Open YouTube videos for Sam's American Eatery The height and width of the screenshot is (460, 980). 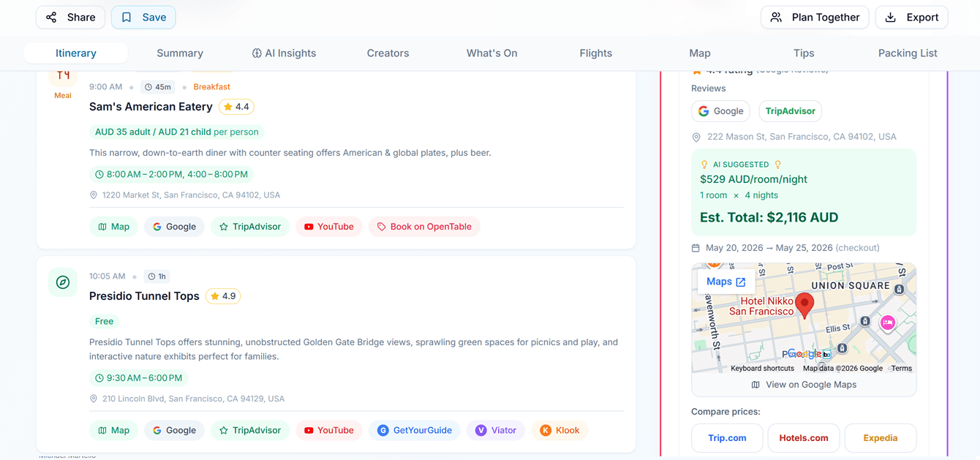click(329, 227)
